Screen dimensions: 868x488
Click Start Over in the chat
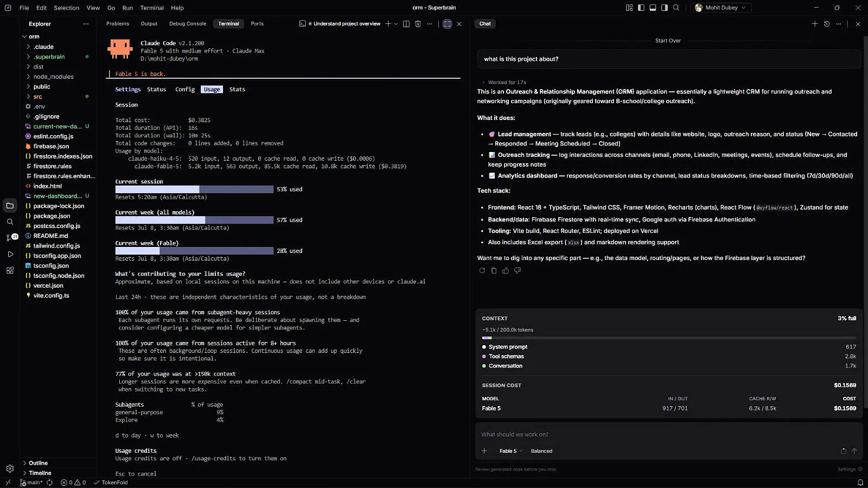(668, 41)
